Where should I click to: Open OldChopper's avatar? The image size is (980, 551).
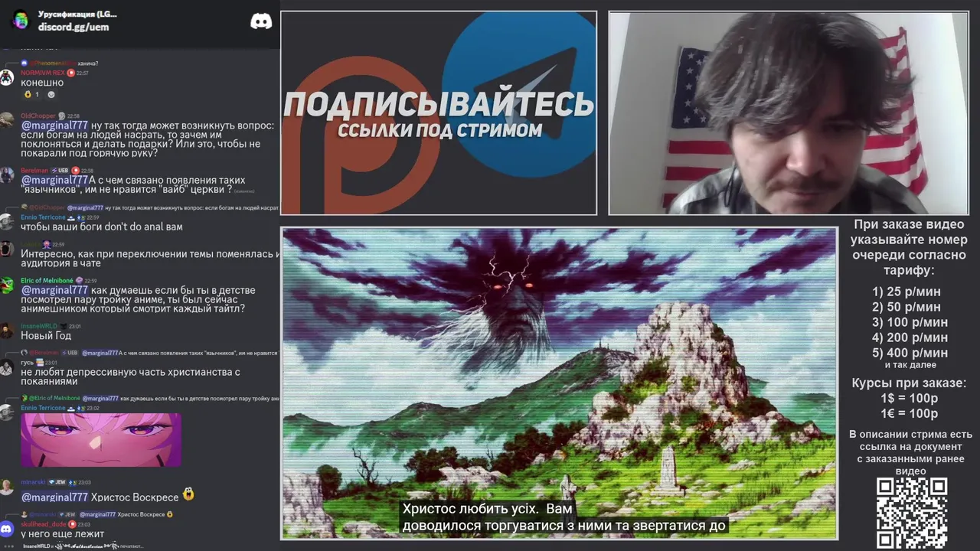click(7, 121)
